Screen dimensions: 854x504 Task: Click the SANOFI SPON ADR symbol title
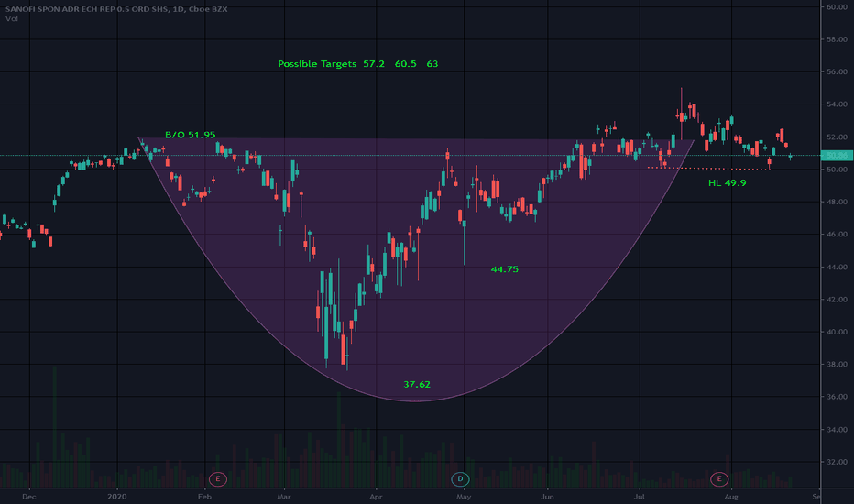[116, 9]
